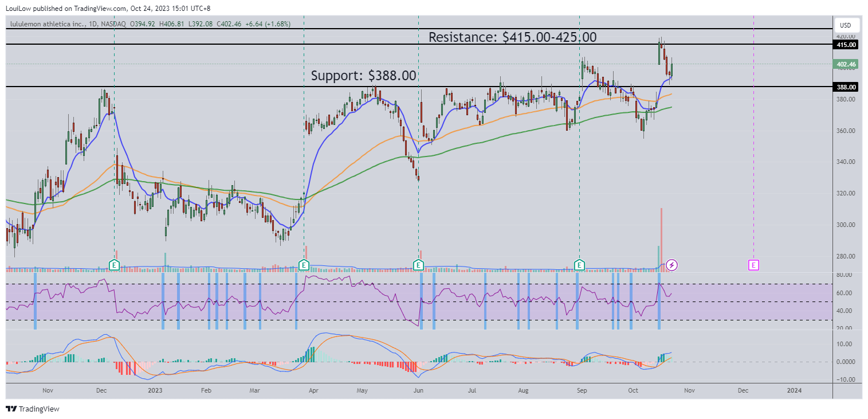Click the green earnings E marker at September 2023
Viewport: 868px width, 419px height.
click(580, 265)
